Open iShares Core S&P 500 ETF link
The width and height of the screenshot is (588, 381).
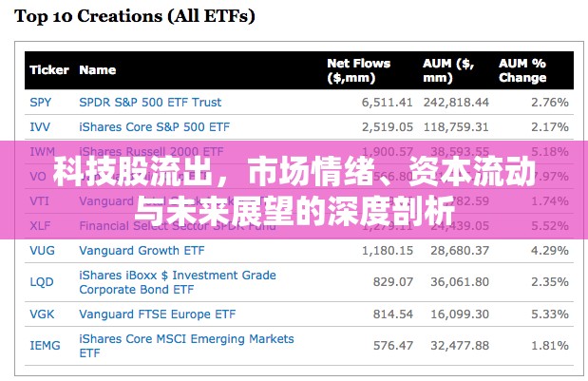click(154, 126)
